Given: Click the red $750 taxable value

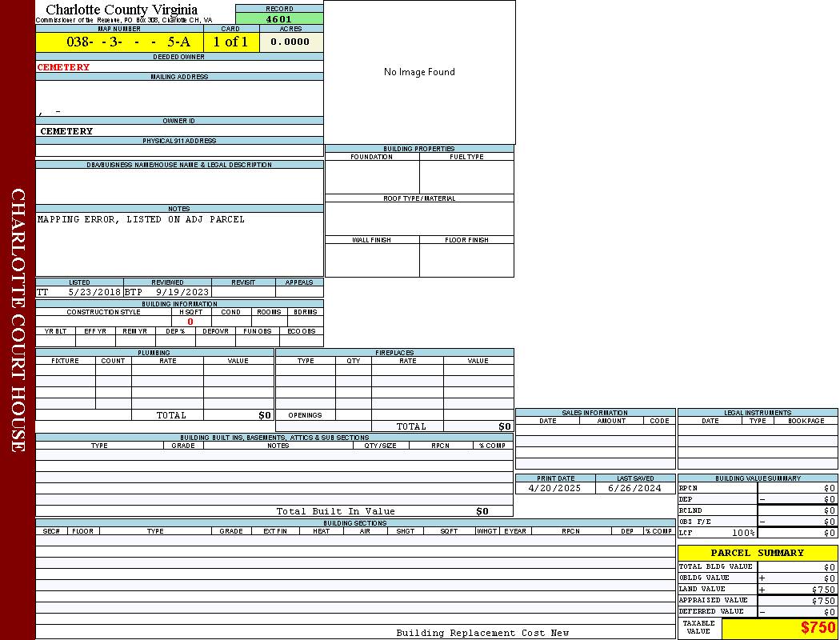Looking at the screenshot, I should tap(818, 628).
